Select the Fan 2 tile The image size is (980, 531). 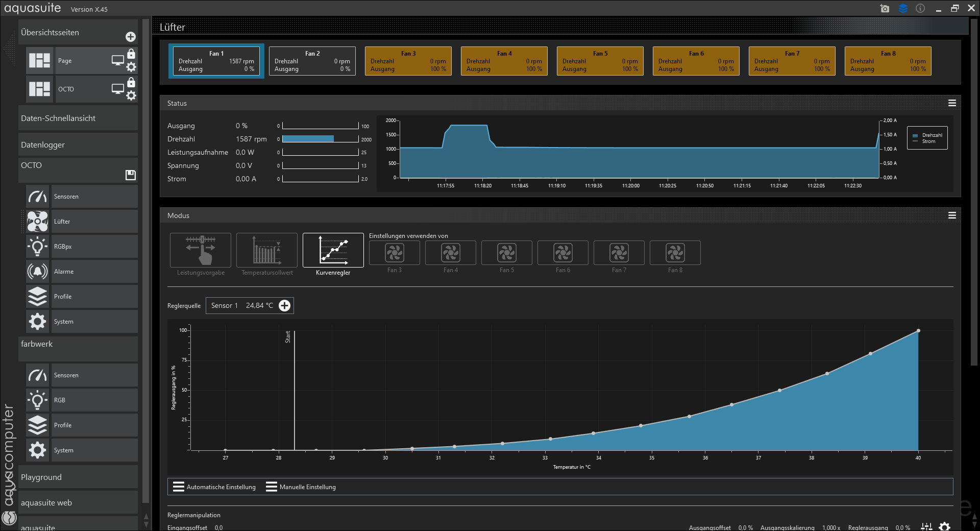(312, 61)
